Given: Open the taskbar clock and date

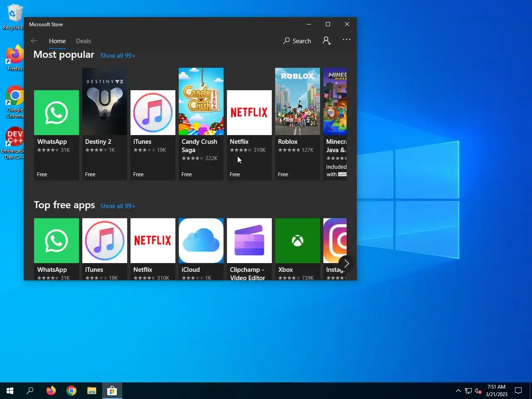Looking at the screenshot, I should coord(496,391).
